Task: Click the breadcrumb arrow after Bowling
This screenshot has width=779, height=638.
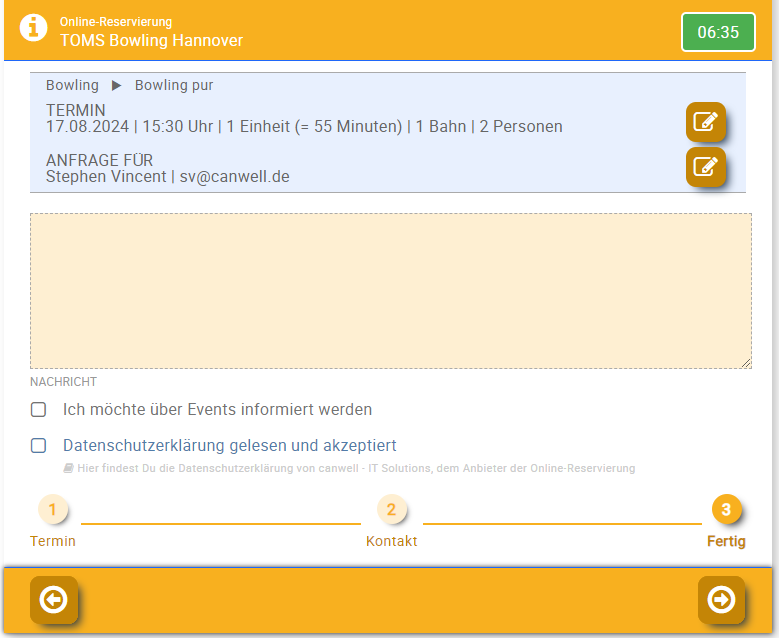Action: [x=117, y=86]
